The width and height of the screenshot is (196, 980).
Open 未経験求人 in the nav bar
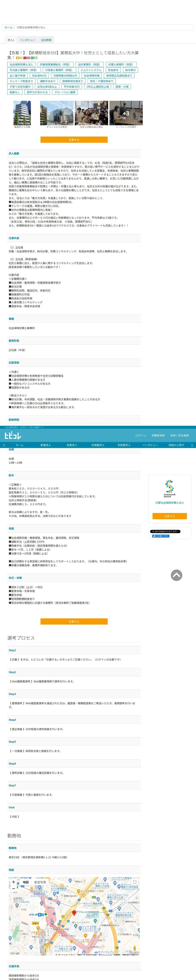point(124,445)
